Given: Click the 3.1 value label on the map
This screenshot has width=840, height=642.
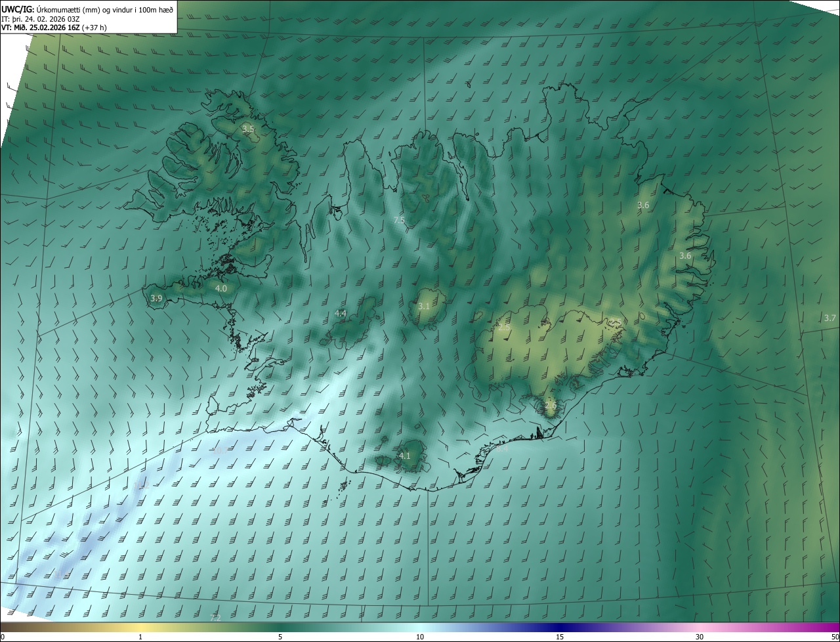Looking at the screenshot, I should click(424, 306).
